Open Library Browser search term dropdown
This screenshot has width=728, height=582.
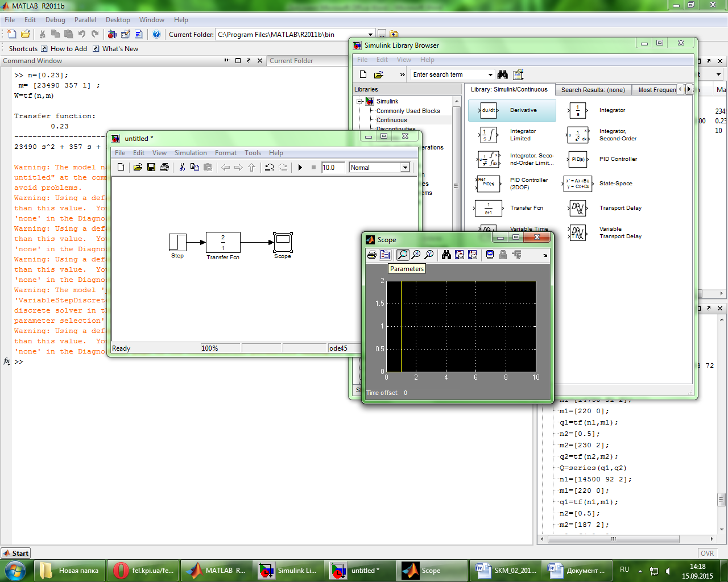[490, 74]
